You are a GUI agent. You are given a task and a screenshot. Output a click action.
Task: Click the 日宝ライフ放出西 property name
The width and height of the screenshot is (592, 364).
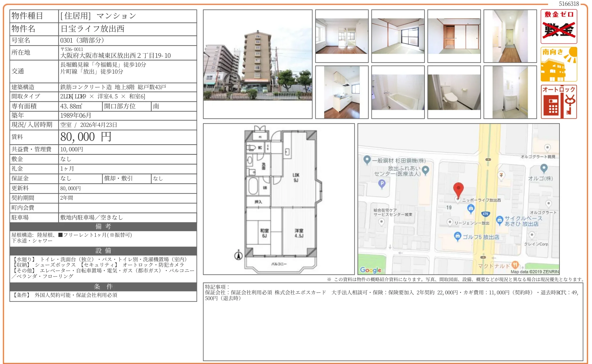[x=92, y=29]
